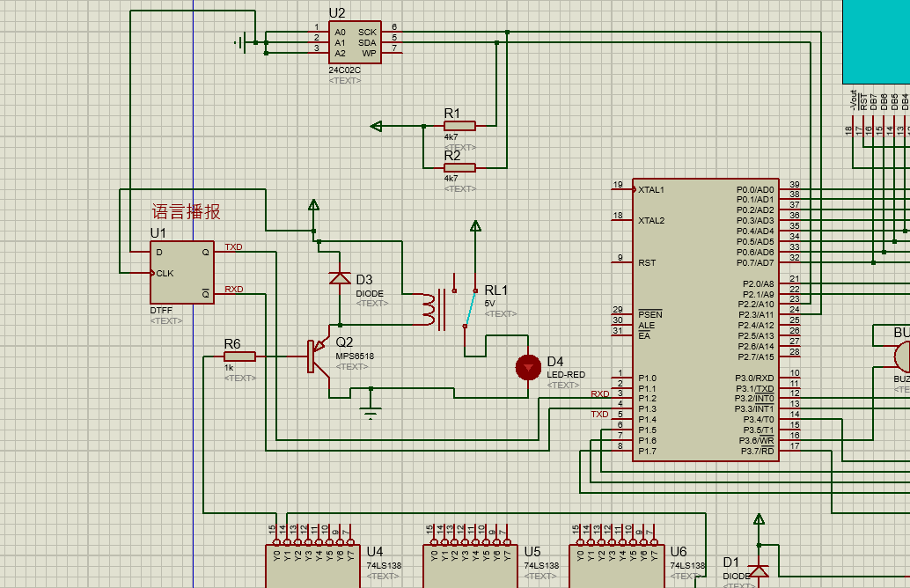Click the U5 reference label
Viewport: 910px width, 588px height.
coord(532,551)
